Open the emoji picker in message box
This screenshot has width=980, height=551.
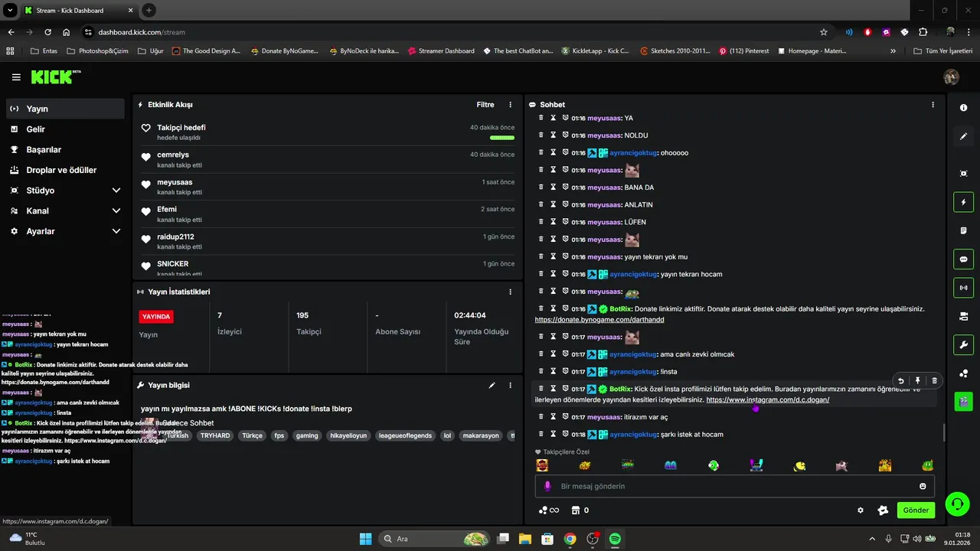click(x=923, y=486)
